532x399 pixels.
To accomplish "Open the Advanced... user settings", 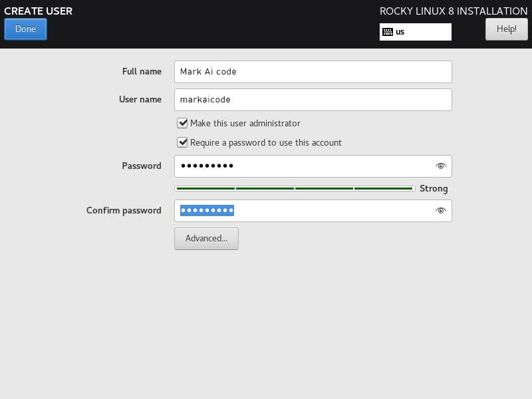I will [206, 239].
